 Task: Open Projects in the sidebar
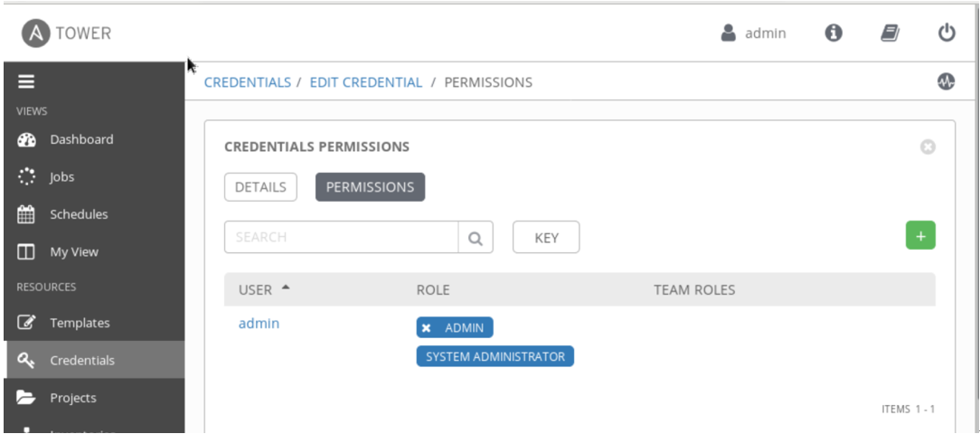94,398
